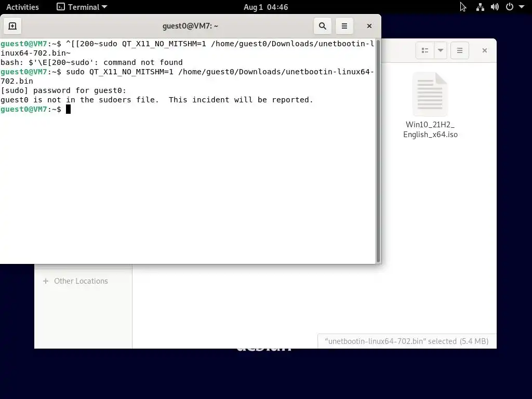This screenshot has width=532, height=399.
Task: Click the power icon in top bar
Action: point(510,7)
